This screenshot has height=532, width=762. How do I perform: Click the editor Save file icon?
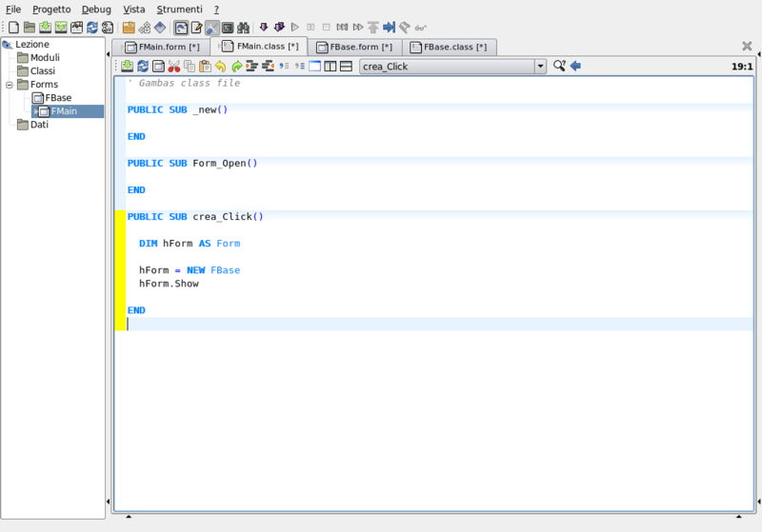[x=128, y=66]
